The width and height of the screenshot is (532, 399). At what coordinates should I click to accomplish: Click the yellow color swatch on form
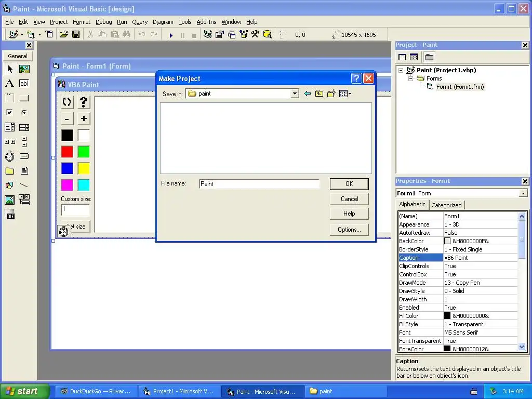84,168
